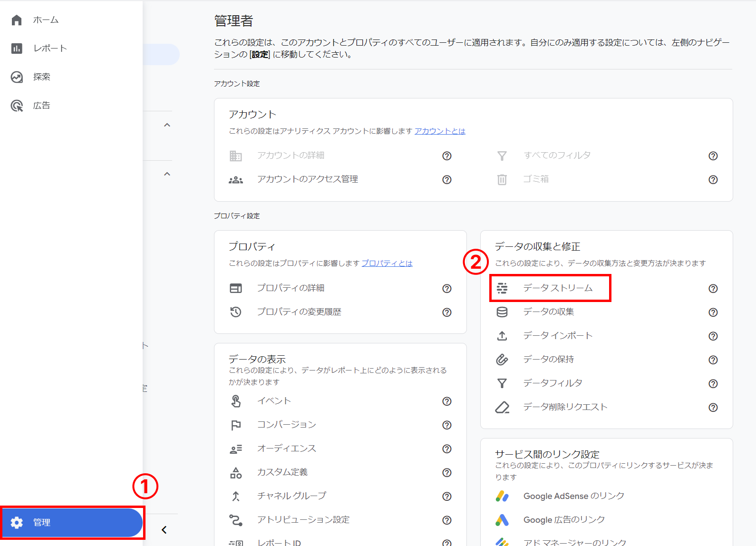
Task: Open the プロパティとは link
Action: point(387,263)
